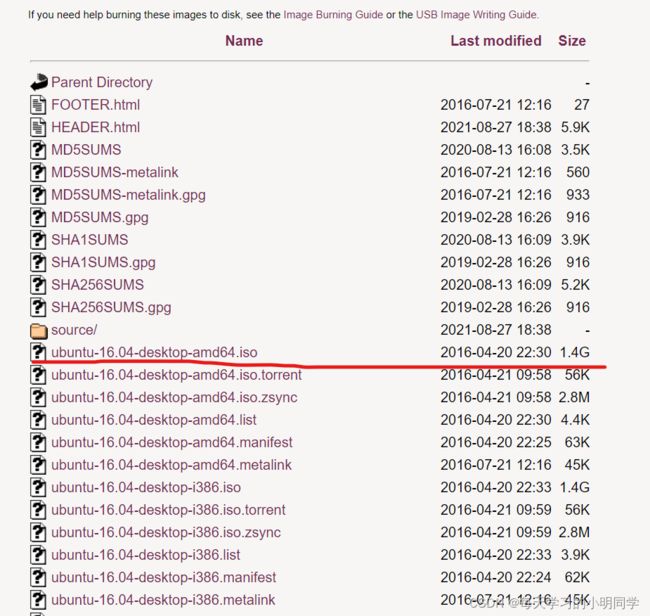Click the icon beside amd64.iso.zsync

point(38,397)
